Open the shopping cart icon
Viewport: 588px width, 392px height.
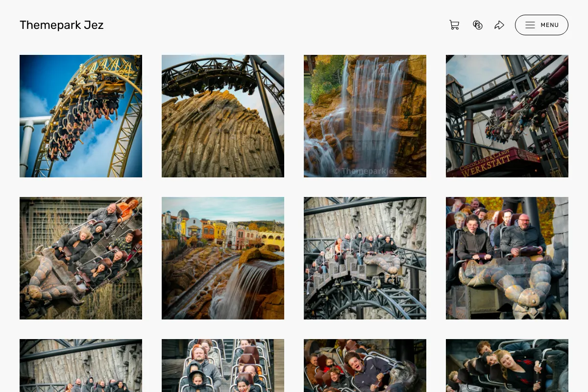pyautogui.click(x=454, y=25)
